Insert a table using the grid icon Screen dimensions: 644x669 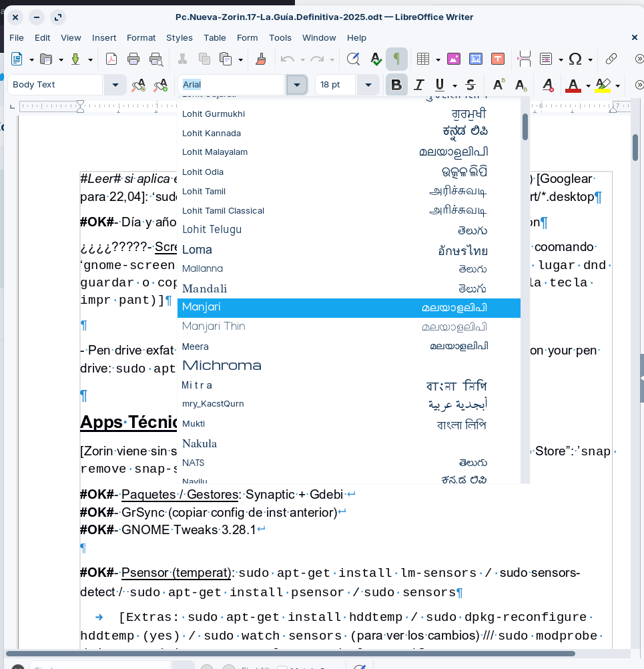click(422, 59)
